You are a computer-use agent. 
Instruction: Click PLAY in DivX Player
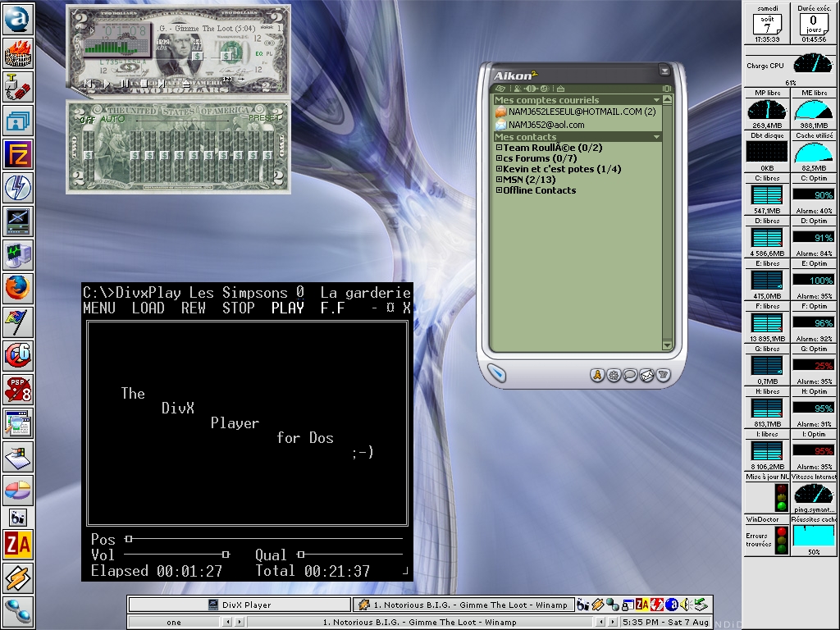[288, 308]
